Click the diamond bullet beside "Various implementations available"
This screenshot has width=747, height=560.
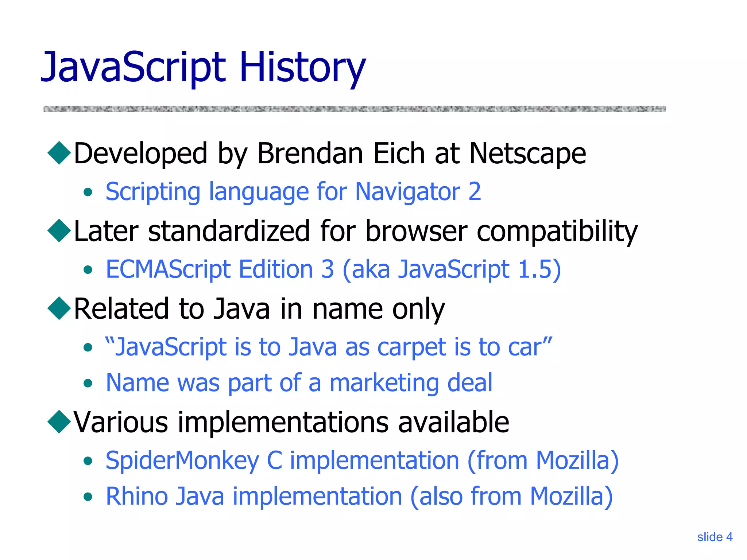pyautogui.click(x=59, y=422)
